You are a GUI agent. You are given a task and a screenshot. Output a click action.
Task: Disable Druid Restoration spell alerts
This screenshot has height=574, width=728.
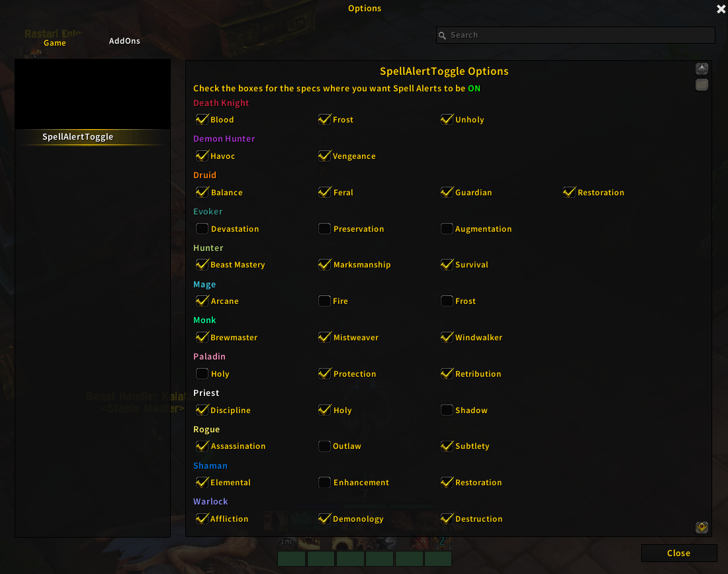tap(569, 192)
